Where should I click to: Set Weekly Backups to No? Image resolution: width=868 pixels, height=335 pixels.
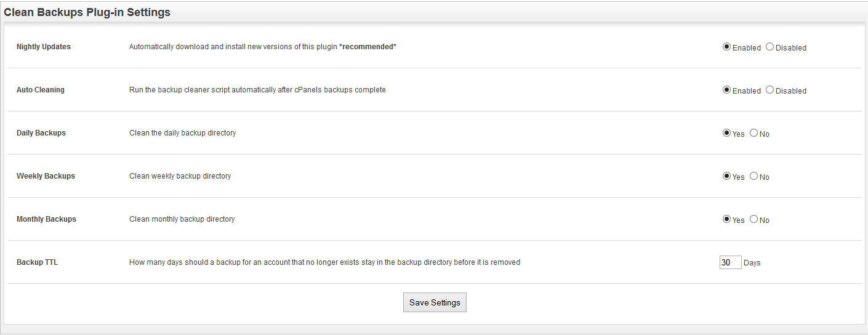pos(753,176)
